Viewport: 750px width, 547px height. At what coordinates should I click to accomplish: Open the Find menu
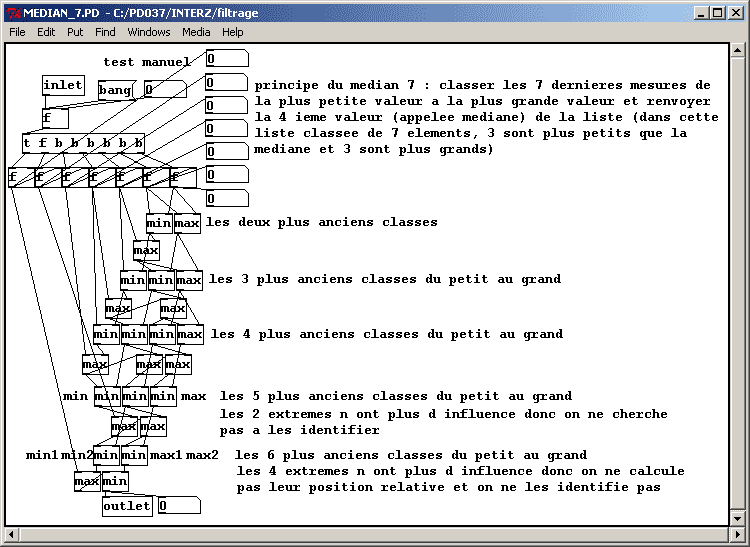105,32
